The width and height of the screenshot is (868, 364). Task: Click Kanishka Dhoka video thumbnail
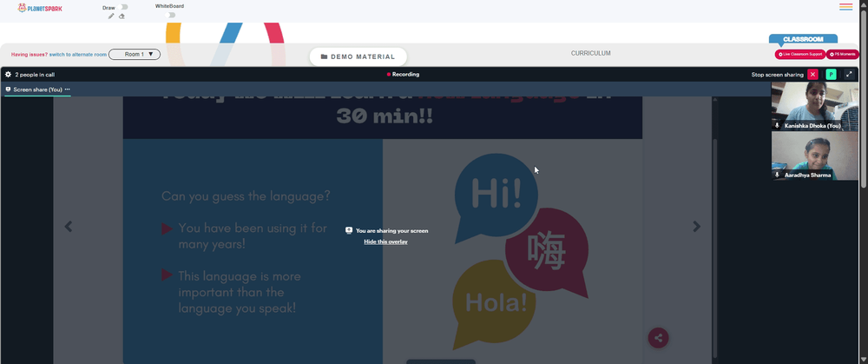815,106
